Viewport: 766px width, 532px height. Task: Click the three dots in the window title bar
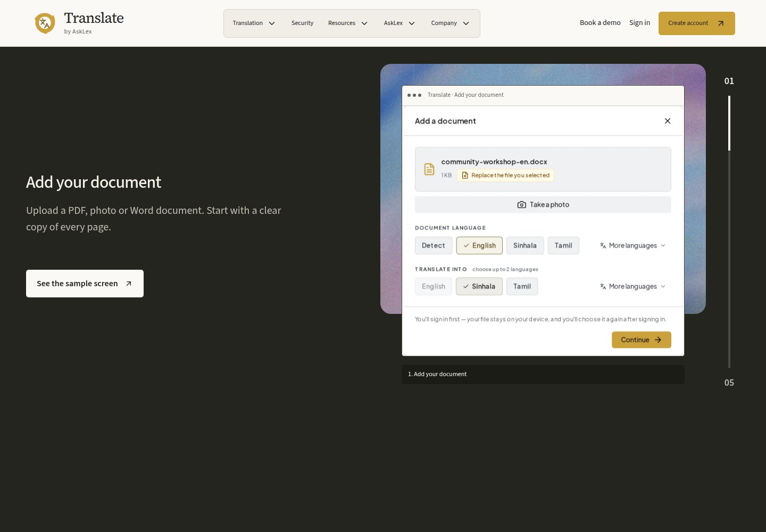[414, 95]
